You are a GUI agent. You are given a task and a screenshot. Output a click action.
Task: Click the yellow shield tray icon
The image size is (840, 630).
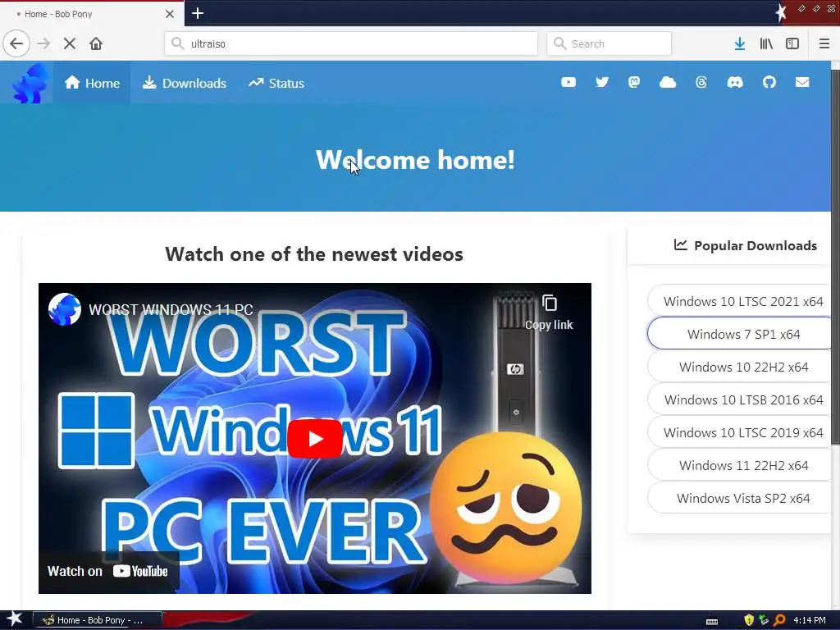pos(749,620)
